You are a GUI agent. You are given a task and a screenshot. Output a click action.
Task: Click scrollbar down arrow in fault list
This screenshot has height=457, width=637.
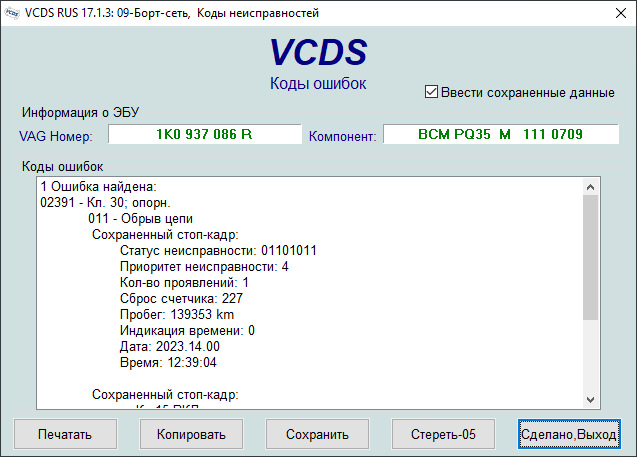click(x=591, y=400)
